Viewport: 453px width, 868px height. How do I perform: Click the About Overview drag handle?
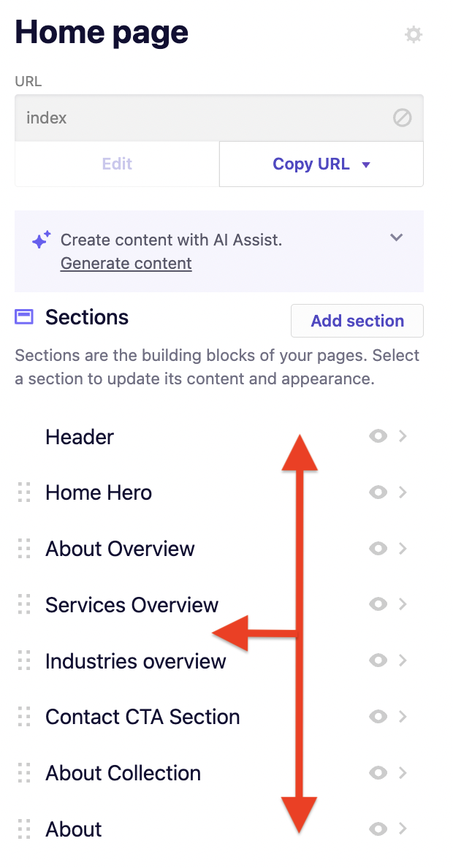point(23,549)
